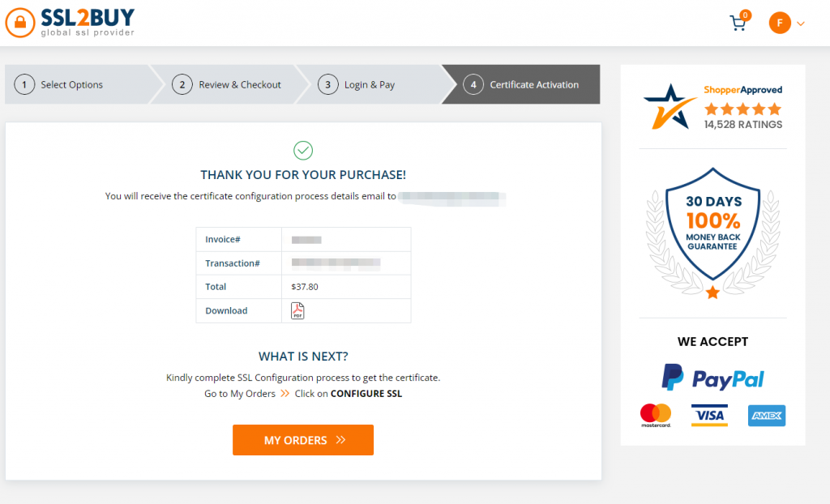Viewport: 830px width, 504px height.
Task: Click the green success checkmark icon
Action: (x=303, y=150)
